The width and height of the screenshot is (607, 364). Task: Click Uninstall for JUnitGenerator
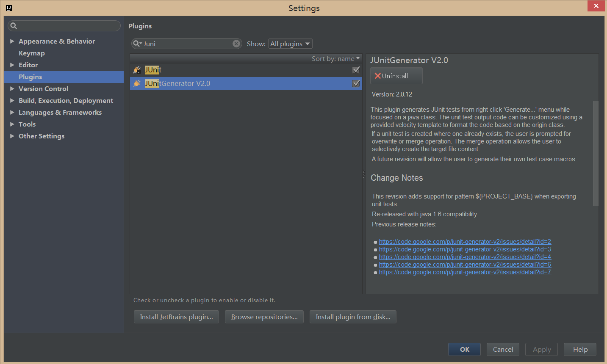pyautogui.click(x=396, y=76)
